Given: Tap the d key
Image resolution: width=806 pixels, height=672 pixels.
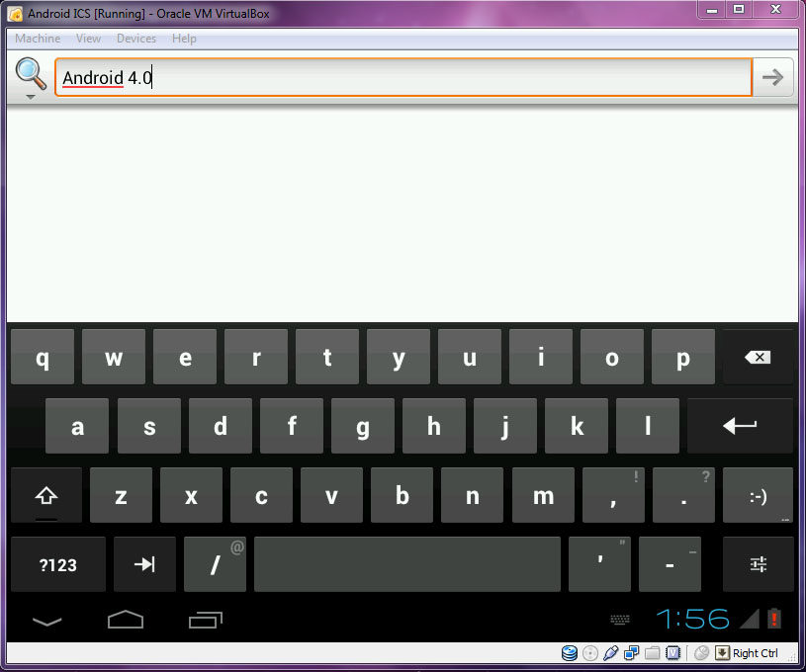Looking at the screenshot, I should coord(221,426).
